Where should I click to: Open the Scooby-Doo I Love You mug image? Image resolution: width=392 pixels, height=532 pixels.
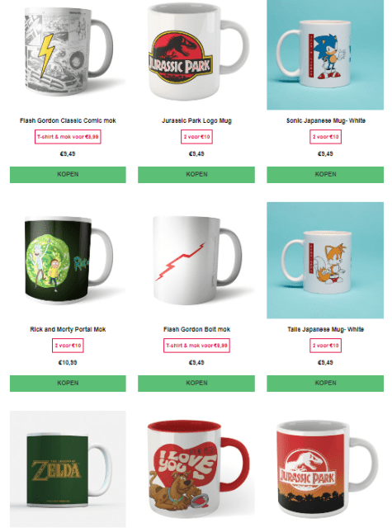[196, 468]
